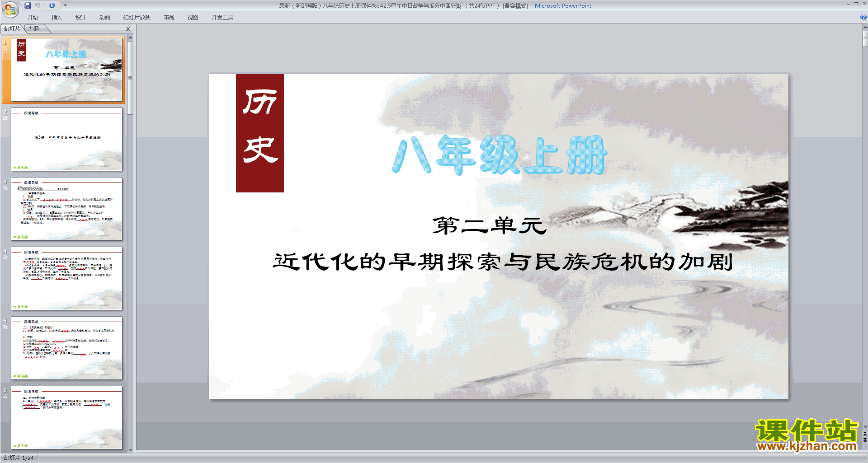868x463 pixels.
Task: Open PowerPoint Help question mark icon
Action: (x=863, y=17)
